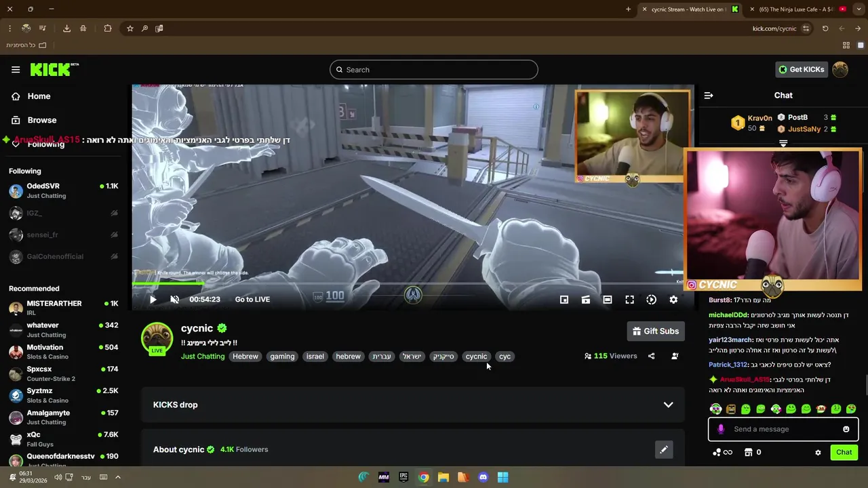Screen dimensions: 868x488
Task: Select the israel tag
Action: [x=315, y=357]
